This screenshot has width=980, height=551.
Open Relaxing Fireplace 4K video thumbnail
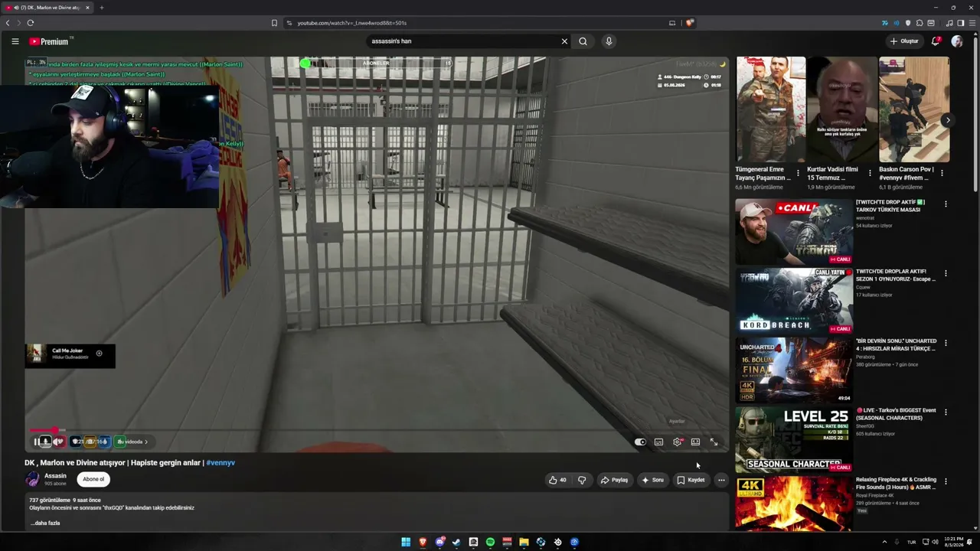click(x=794, y=504)
